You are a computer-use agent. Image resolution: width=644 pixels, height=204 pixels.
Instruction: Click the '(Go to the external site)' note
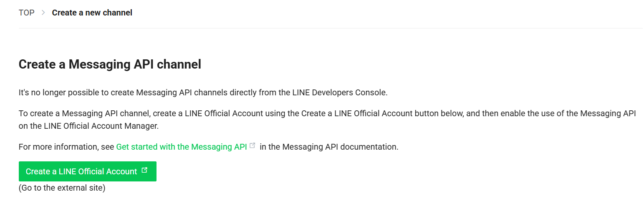[62, 188]
